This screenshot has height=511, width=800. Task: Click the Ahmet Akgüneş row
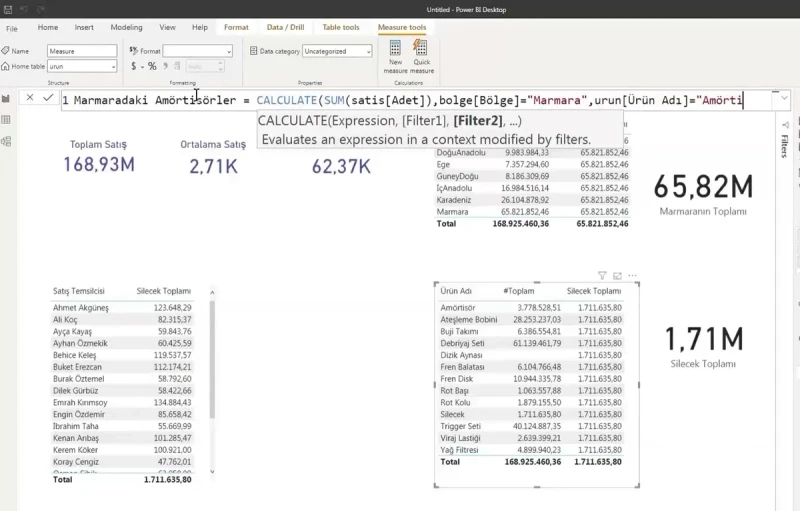(122, 308)
